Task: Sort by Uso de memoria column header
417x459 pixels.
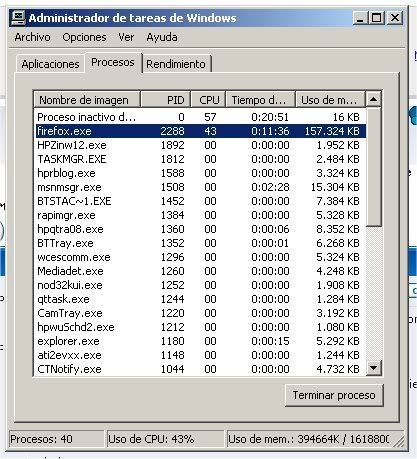Action: tap(330, 100)
